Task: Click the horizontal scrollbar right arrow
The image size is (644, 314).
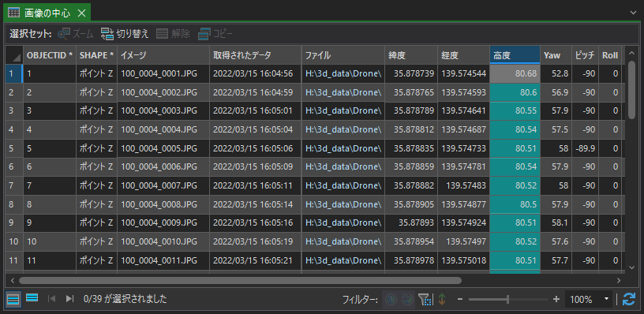Action: (619, 280)
